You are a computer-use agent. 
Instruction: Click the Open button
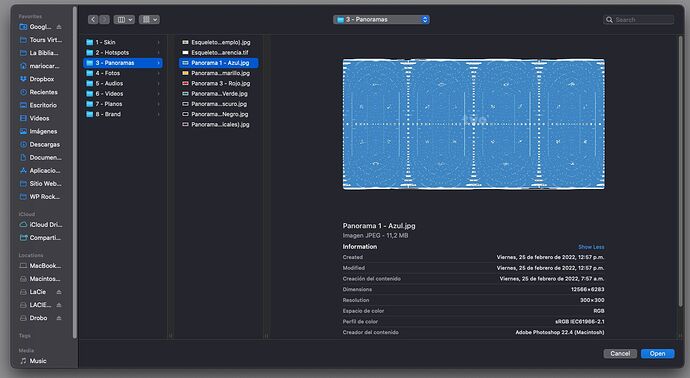coord(657,353)
